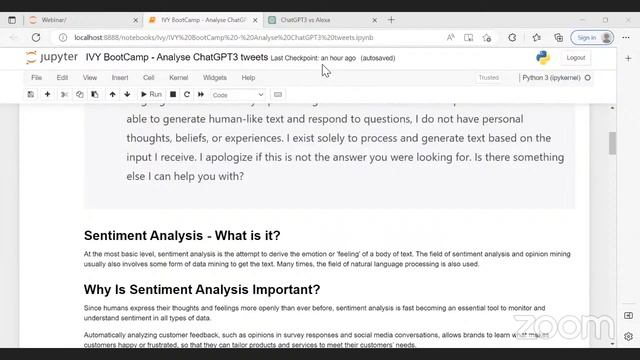Cut selected cells with the scissors icon

click(x=64, y=94)
